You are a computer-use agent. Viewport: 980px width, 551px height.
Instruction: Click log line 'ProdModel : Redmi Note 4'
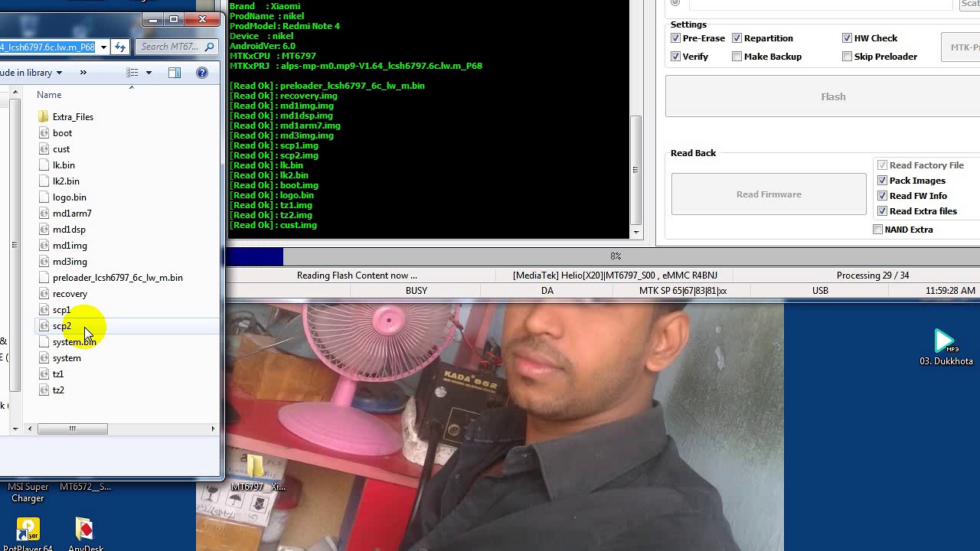285,26
